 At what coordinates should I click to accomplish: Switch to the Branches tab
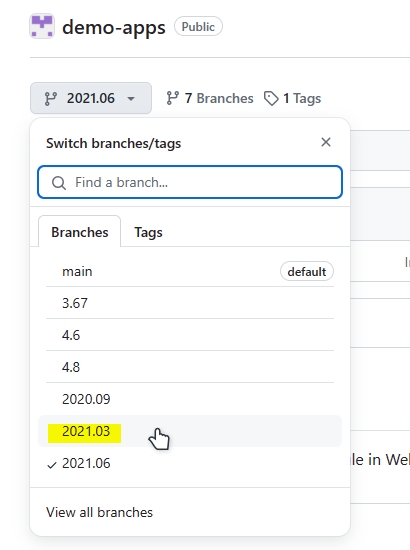pyautogui.click(x=80, y=232)
